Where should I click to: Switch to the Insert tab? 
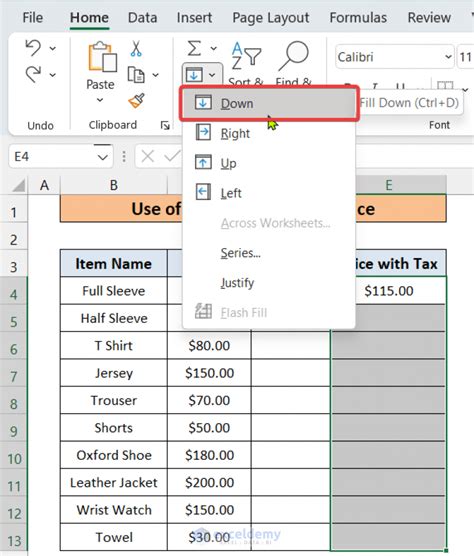click(194, 17)
